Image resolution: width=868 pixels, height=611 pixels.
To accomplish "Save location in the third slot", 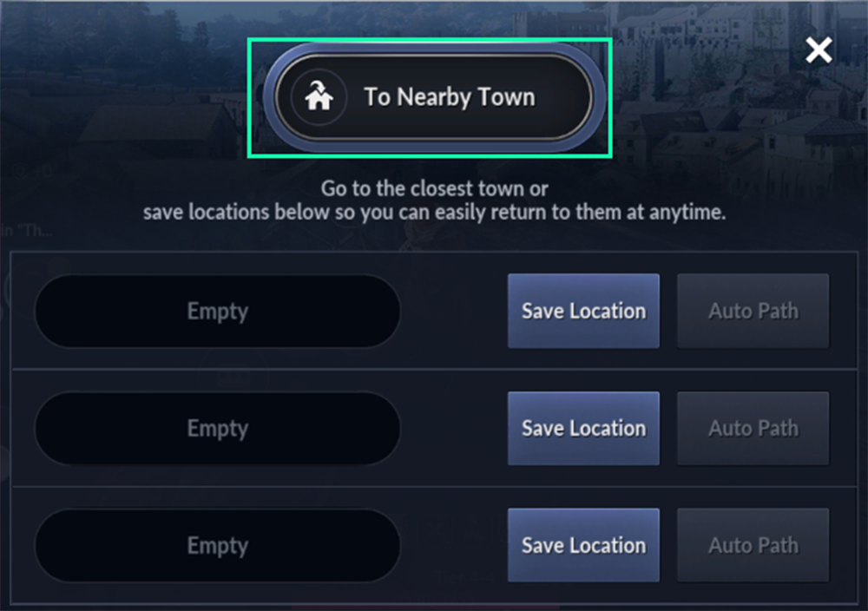I will point(583,545).
